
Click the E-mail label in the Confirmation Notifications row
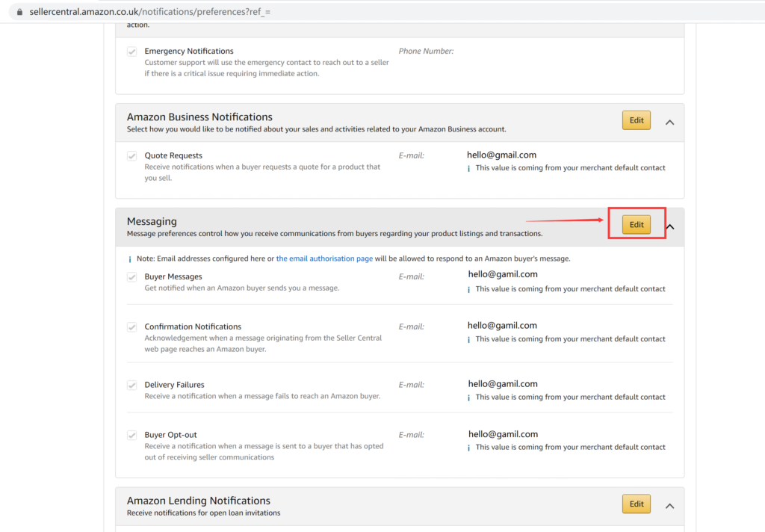[412, 327]
